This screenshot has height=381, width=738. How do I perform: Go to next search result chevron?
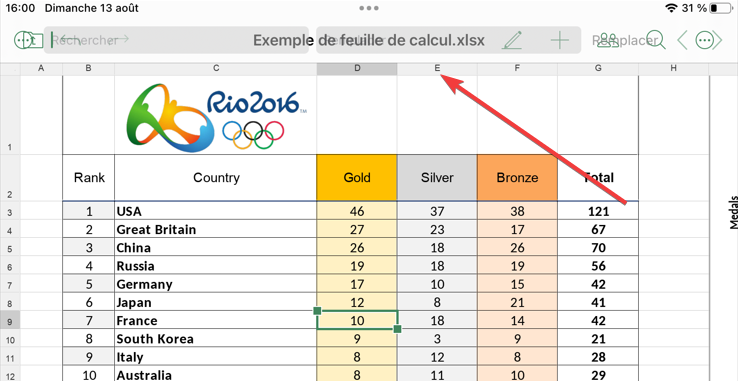(717, 41)
